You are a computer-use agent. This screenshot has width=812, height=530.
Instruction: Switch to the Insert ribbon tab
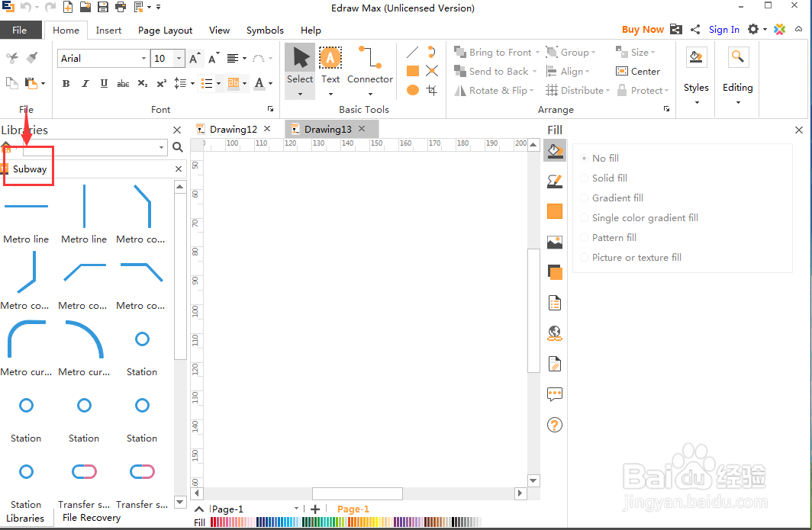[108, 30]
